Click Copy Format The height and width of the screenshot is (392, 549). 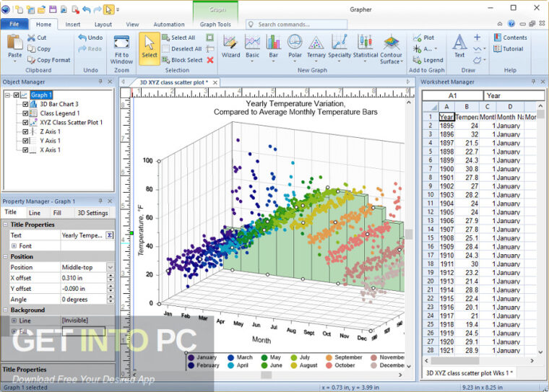point(49,60)
